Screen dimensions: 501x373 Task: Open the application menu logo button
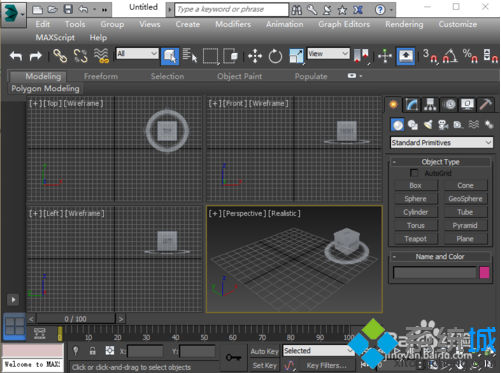pos(13,14)
